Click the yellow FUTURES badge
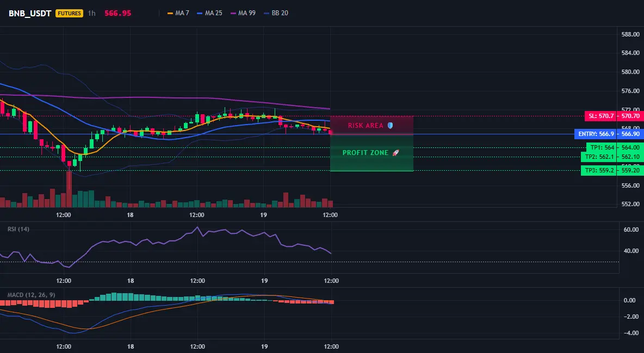The width and height of the screenshot is (644, 353). 69,13
